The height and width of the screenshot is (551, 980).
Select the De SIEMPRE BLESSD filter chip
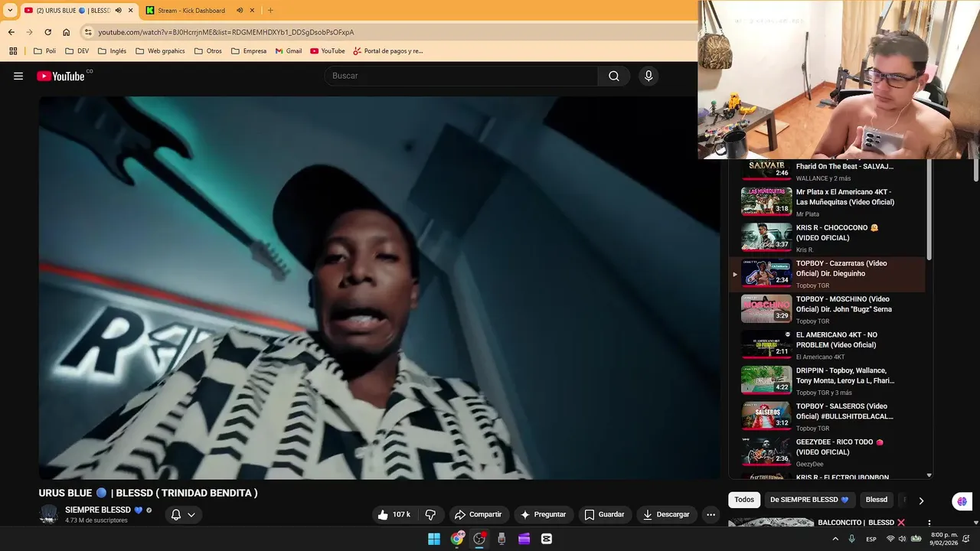click(x=809, y=500)
